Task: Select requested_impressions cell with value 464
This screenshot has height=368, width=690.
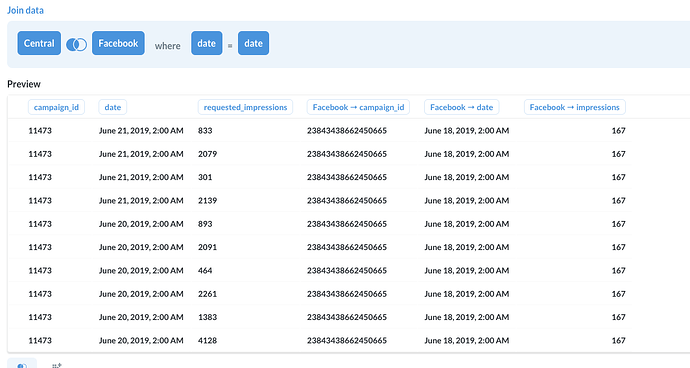Action: [205, 271]
